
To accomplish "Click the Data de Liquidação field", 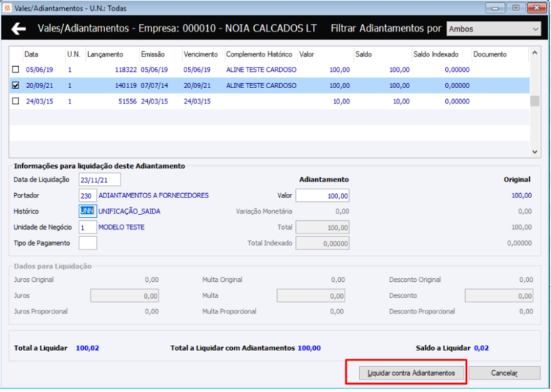I will pos(100,180).
